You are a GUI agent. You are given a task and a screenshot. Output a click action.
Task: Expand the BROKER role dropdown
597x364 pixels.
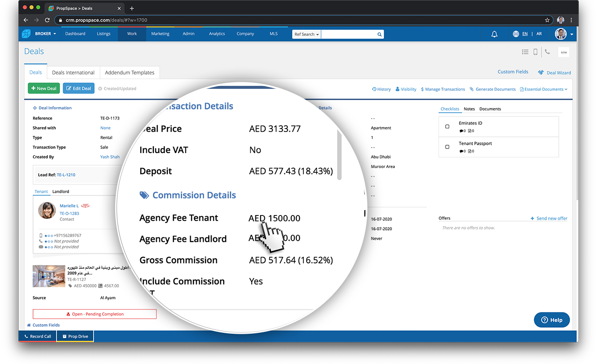[x=46, y=34]
